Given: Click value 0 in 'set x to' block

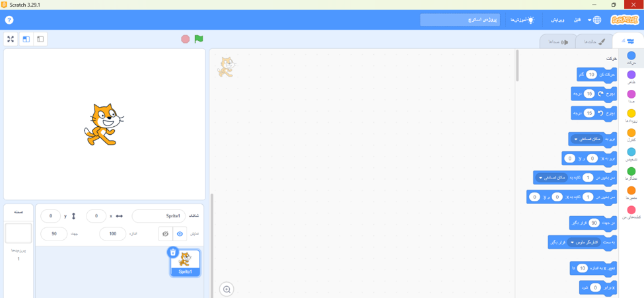Looking at the screenshot, I should click(x=597, y=287).
